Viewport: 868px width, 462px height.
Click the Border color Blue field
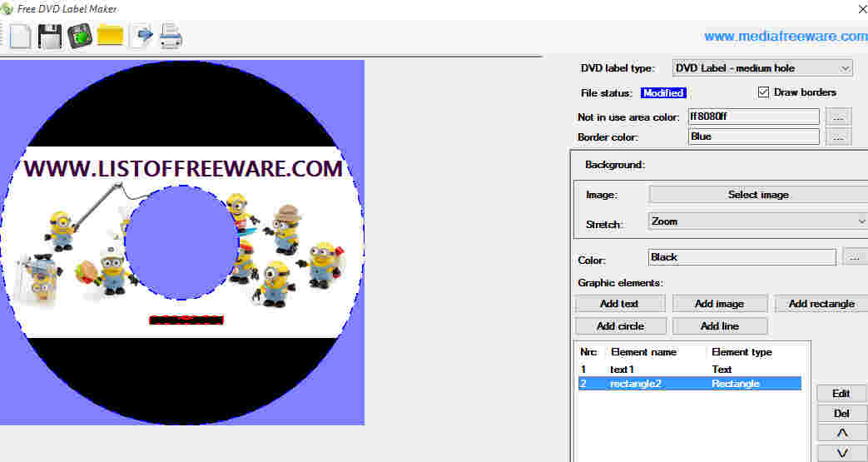[754, 137]
